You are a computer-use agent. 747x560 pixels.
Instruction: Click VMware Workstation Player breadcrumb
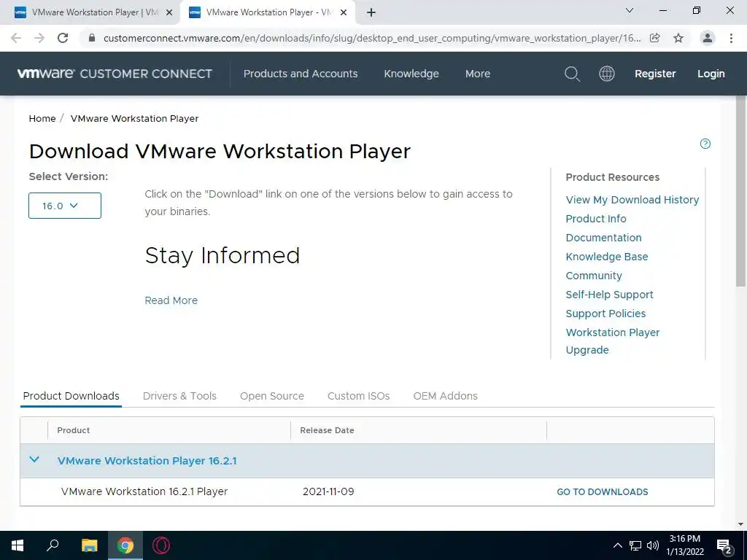click(134, 119)
